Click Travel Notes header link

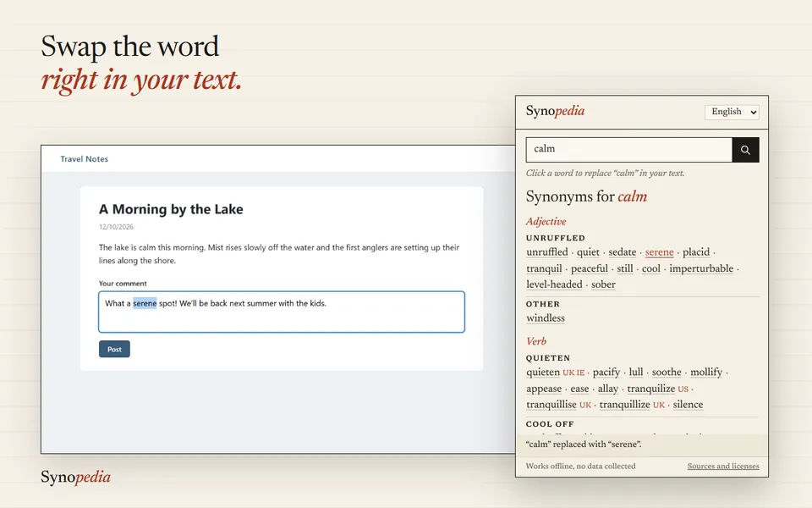click(84, 159)
